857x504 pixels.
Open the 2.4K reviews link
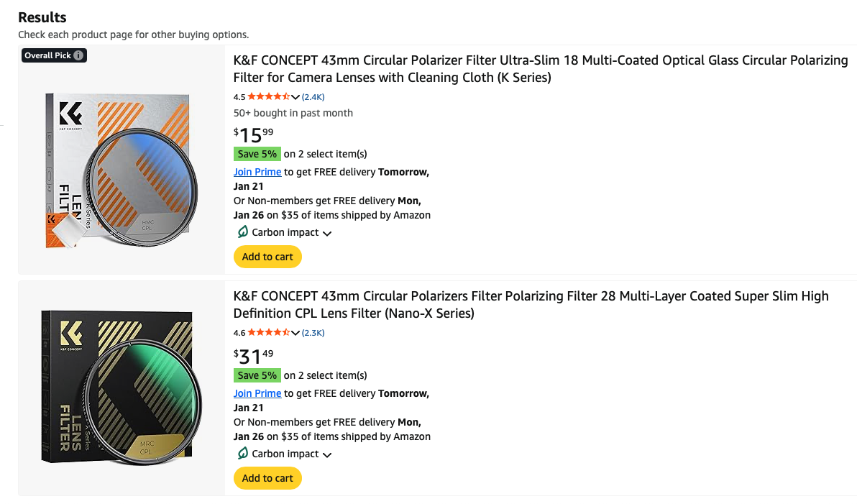point(313,97)
